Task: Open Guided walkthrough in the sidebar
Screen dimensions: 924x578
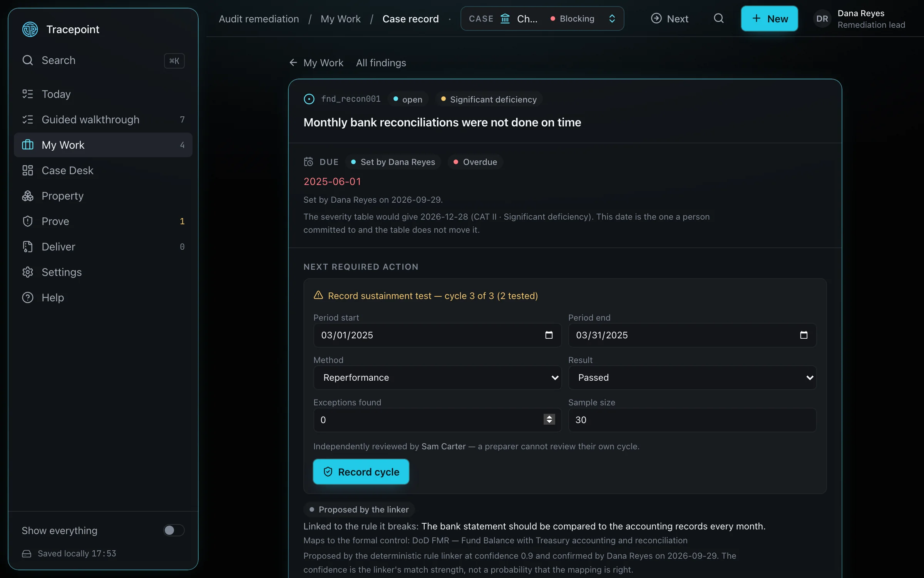Action: point(103,119)
